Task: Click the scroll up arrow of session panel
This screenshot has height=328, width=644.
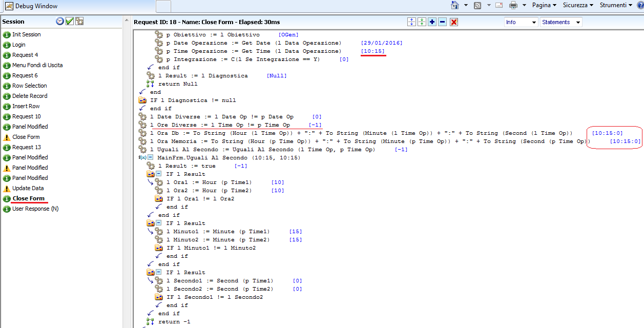Action: (126, 21)
